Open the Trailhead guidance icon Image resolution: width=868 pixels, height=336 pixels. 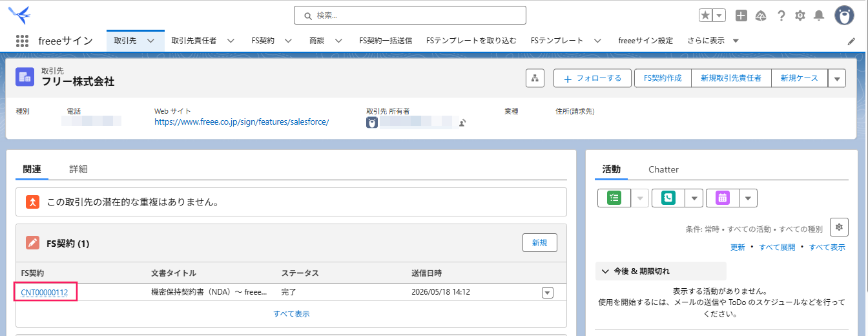pos(761,16)
